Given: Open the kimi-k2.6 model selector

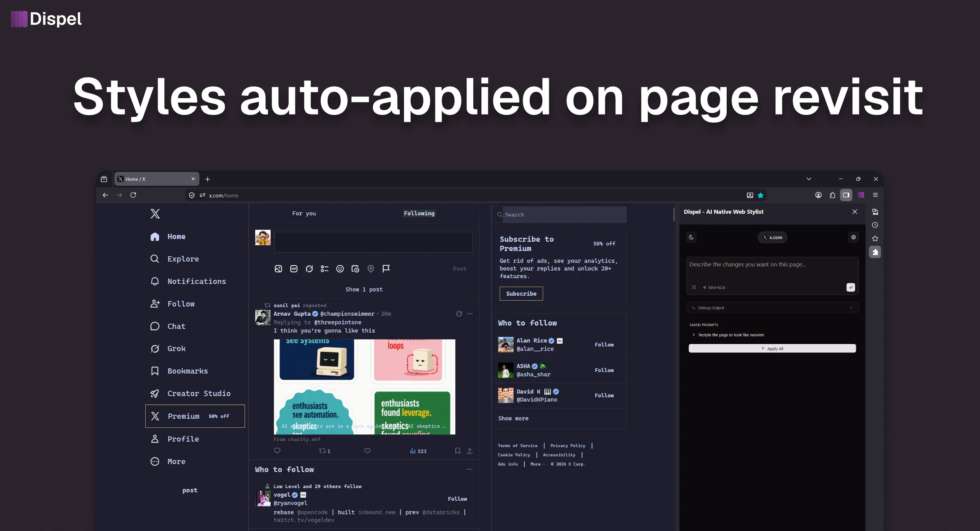Looking at the screenshot, I should pos(714,287).
